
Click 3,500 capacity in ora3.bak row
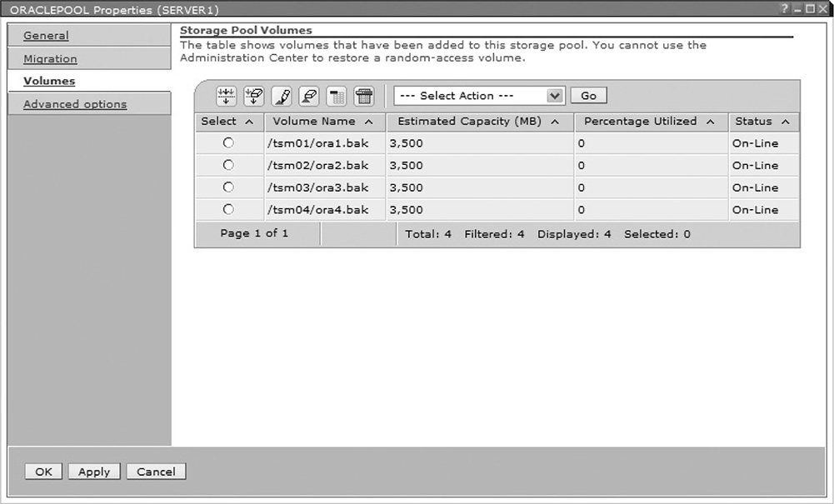[406, 187]
